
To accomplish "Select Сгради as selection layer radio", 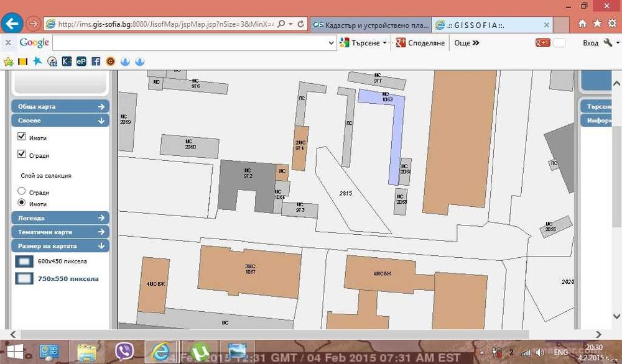I will [22, 191].
